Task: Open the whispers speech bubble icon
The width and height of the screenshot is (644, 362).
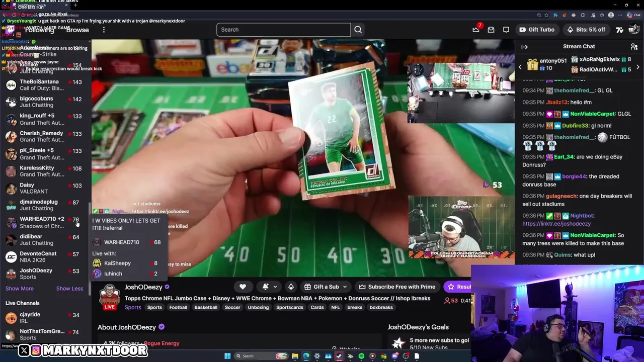Action: point(506,30)
